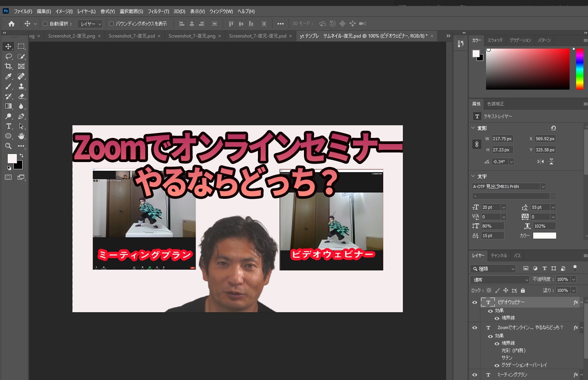Click the foreground color swatch in toolbox

tap(12, 159)
